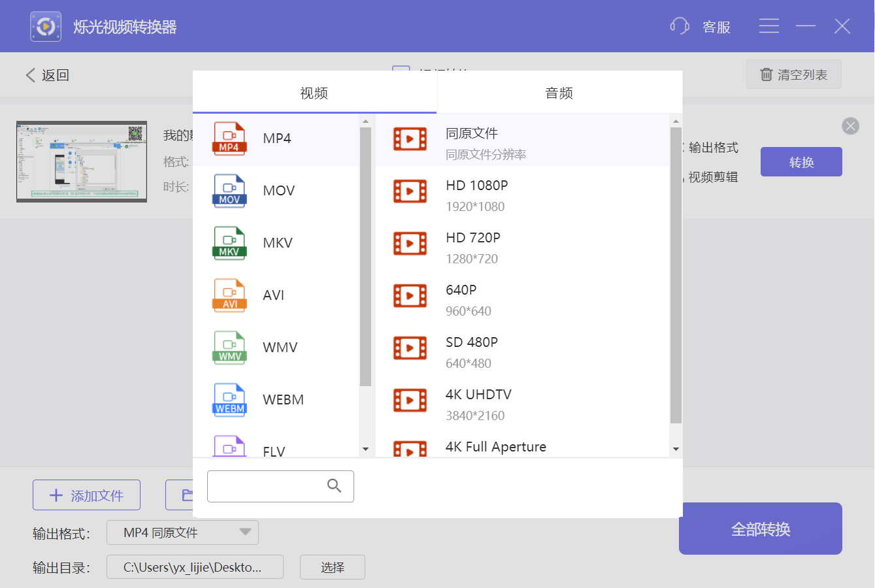Choose the HD 720P preset
The width and height of the screenshot is (875, 588).
523,244
